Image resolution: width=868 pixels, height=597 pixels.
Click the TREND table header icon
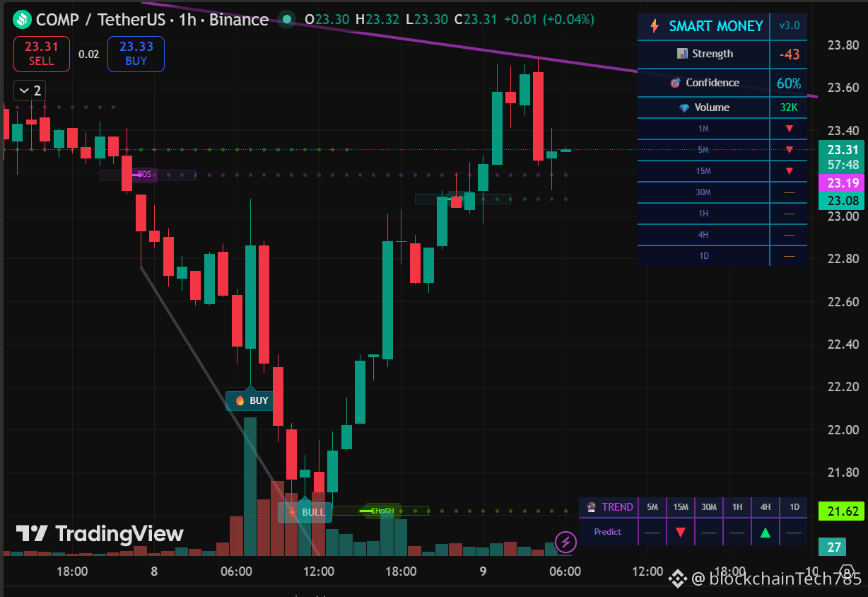point(591,507)
